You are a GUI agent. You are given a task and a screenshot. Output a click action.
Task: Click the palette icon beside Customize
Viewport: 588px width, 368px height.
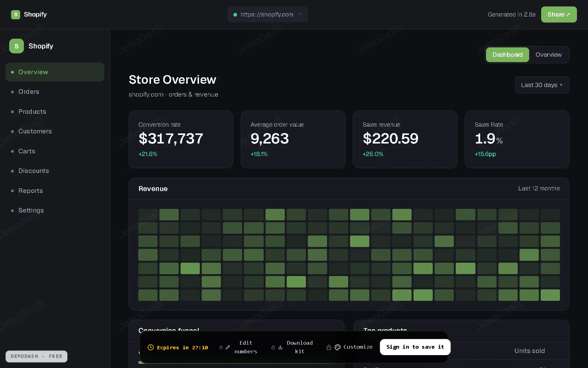pos(337,347)
